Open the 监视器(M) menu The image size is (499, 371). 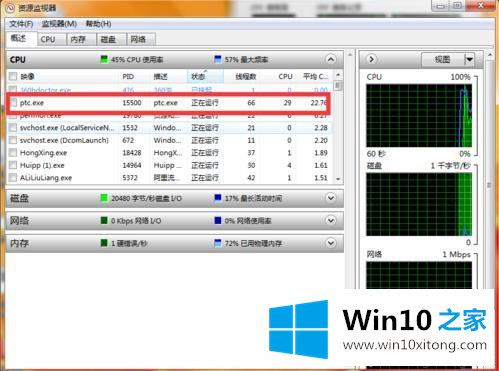[59, 24]
